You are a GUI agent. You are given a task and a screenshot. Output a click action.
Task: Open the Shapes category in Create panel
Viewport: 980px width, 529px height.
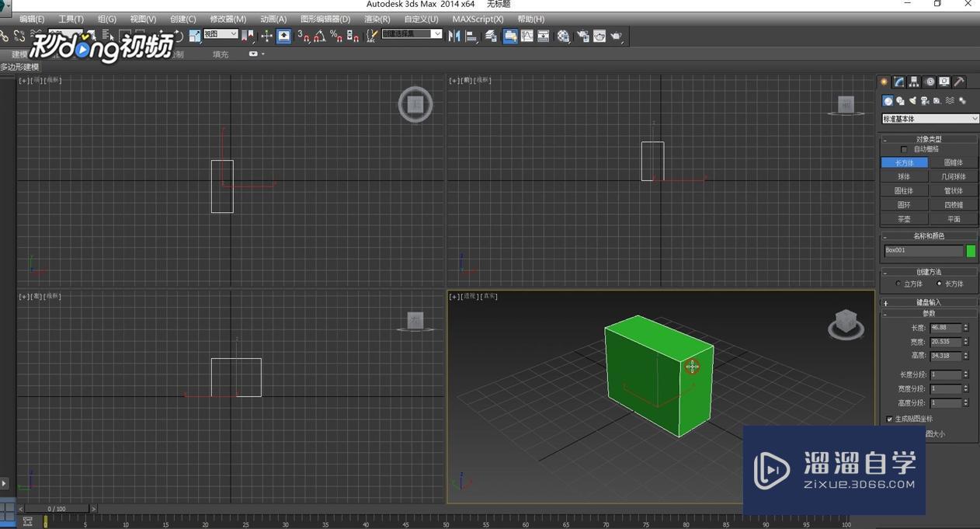point(901,100)
